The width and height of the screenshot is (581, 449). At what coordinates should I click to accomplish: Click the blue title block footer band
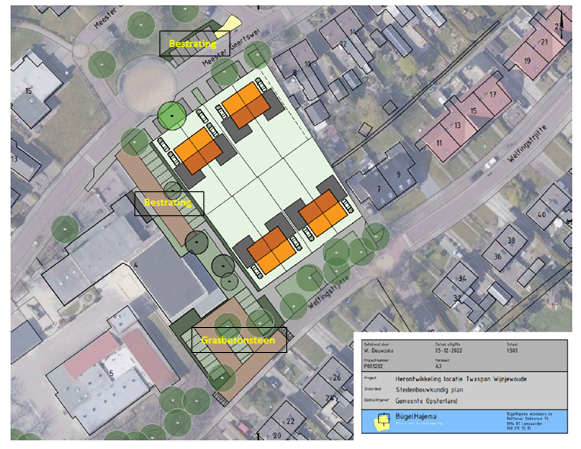click(x=464, y=421)
